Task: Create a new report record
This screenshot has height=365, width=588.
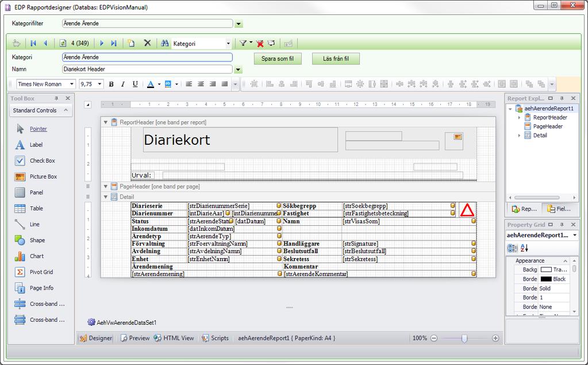Action: tap(131, 44)
